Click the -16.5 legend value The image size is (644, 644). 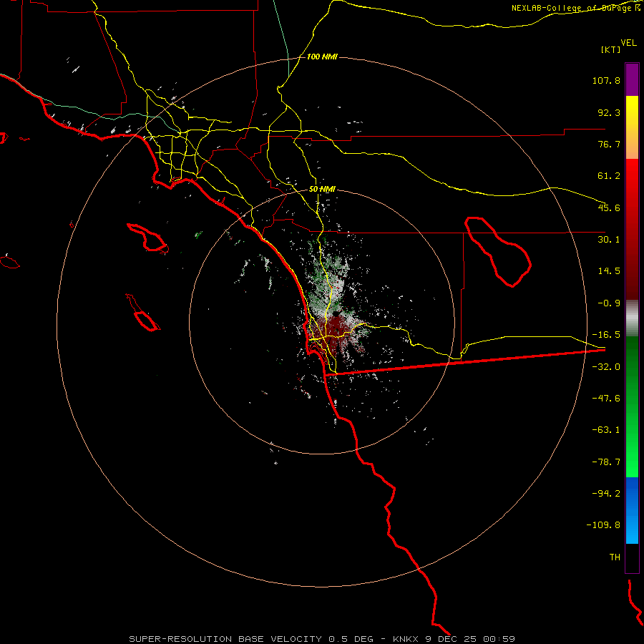pos(606,335)
